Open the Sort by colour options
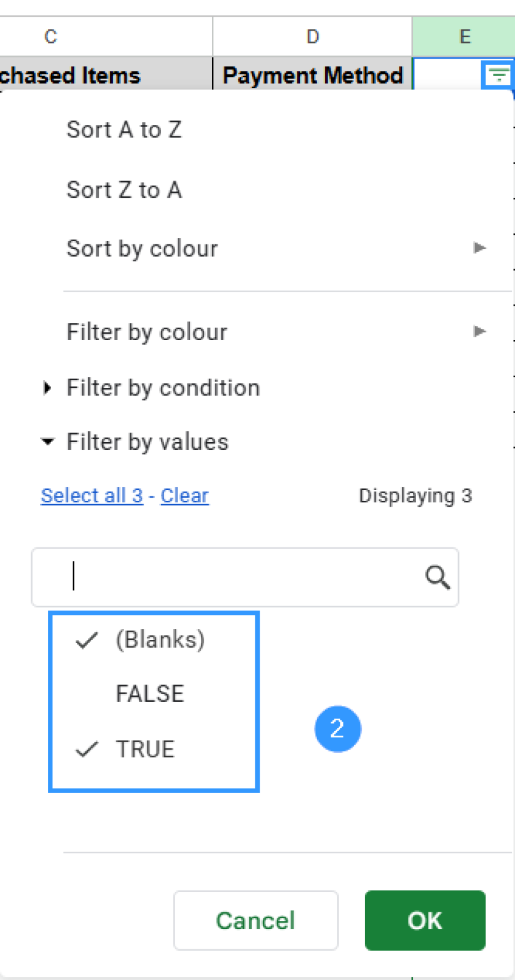The image size is (515, 980). coord(142,248)
